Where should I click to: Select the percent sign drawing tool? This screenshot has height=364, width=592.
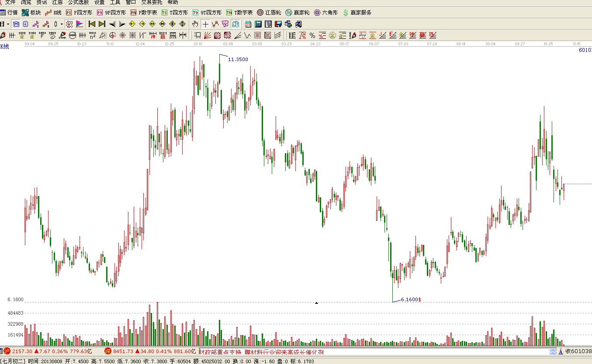pos(312,35)
